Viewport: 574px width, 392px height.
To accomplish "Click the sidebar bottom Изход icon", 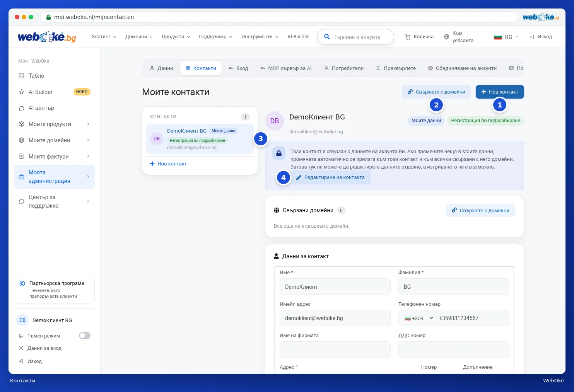I will tap(21, 361).
